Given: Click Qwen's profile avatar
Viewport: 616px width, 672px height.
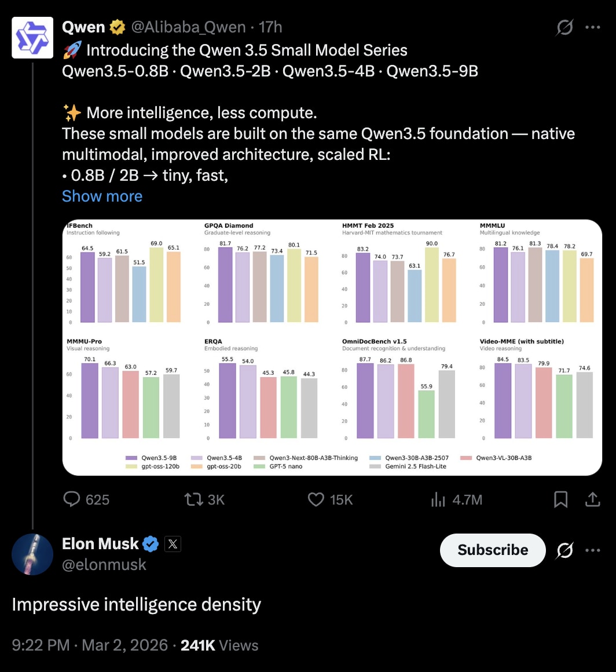Looking at the screenshot, I should point(32,38).
